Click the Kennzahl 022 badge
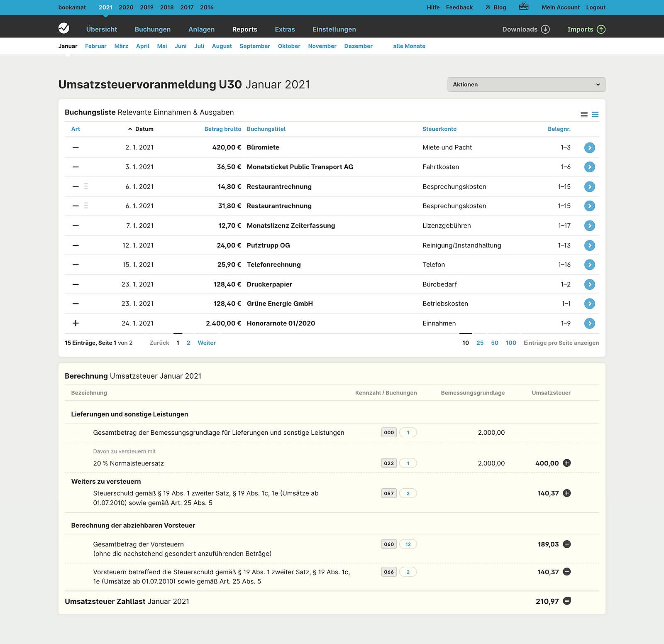Screen dimensions: 664x644 click(x=389, y=463)
